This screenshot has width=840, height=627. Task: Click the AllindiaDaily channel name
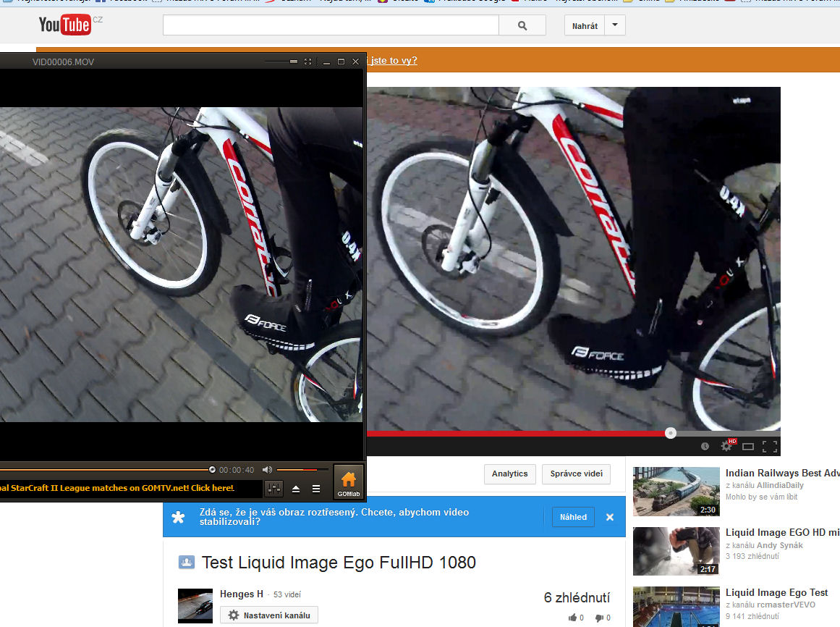click(780, 486)
